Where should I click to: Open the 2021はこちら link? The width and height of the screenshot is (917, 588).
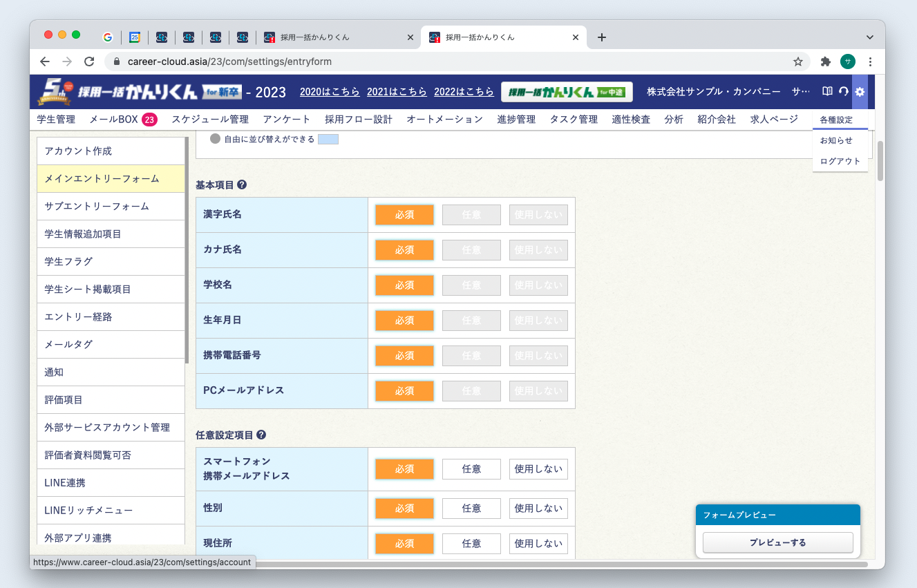(397, 91)
